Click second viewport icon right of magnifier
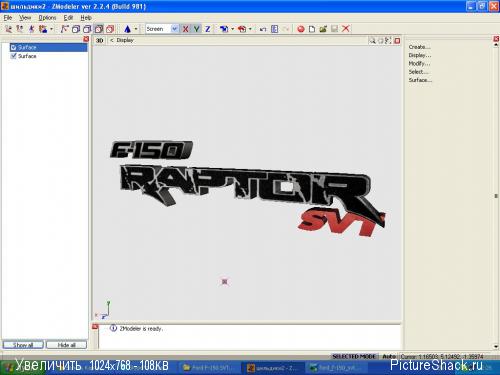This screenshot has width=500, height=375. [x=380, y=41]
